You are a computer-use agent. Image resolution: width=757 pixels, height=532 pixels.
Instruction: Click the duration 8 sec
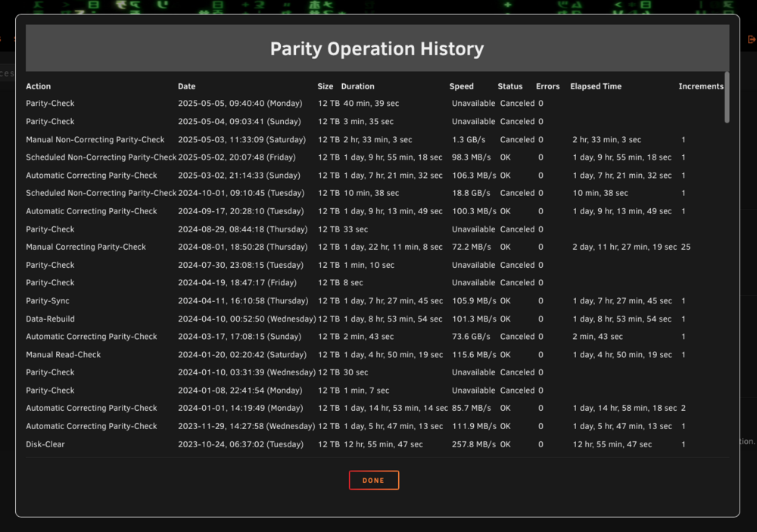pos(353,283)
